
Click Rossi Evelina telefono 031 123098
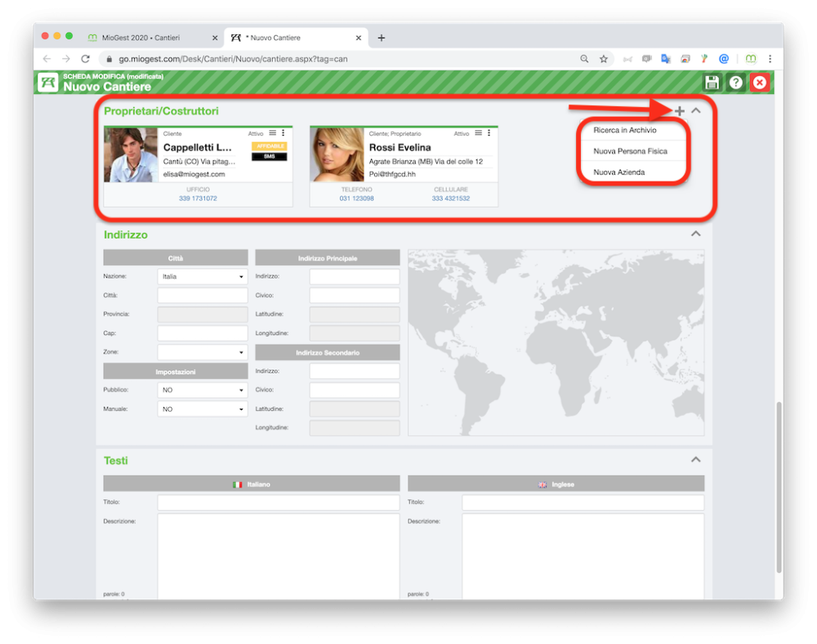(x=356, y=199)
